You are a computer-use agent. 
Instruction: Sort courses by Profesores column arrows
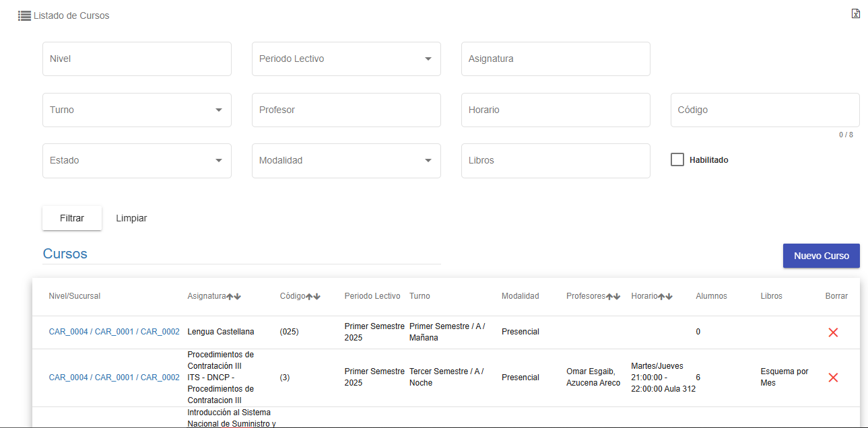[x=613, y=296]
